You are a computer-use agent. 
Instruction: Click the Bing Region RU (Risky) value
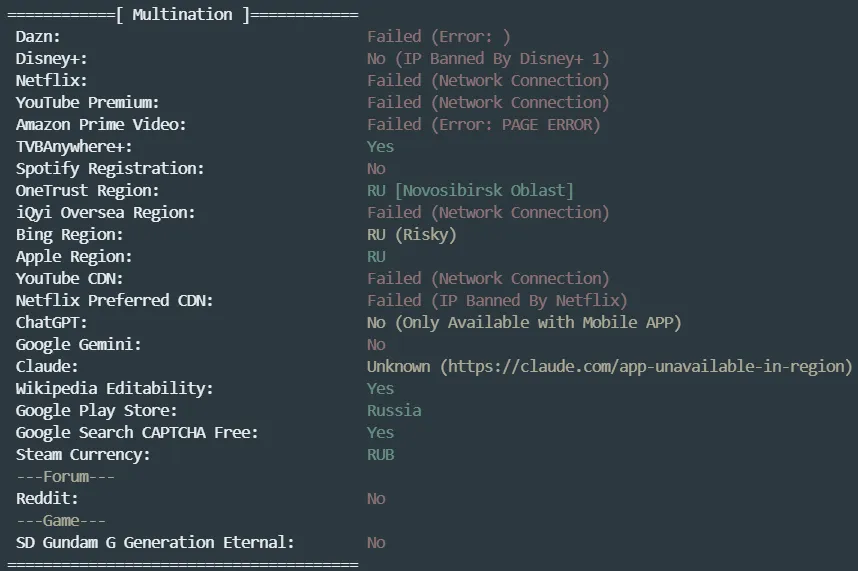pos(411,234)
